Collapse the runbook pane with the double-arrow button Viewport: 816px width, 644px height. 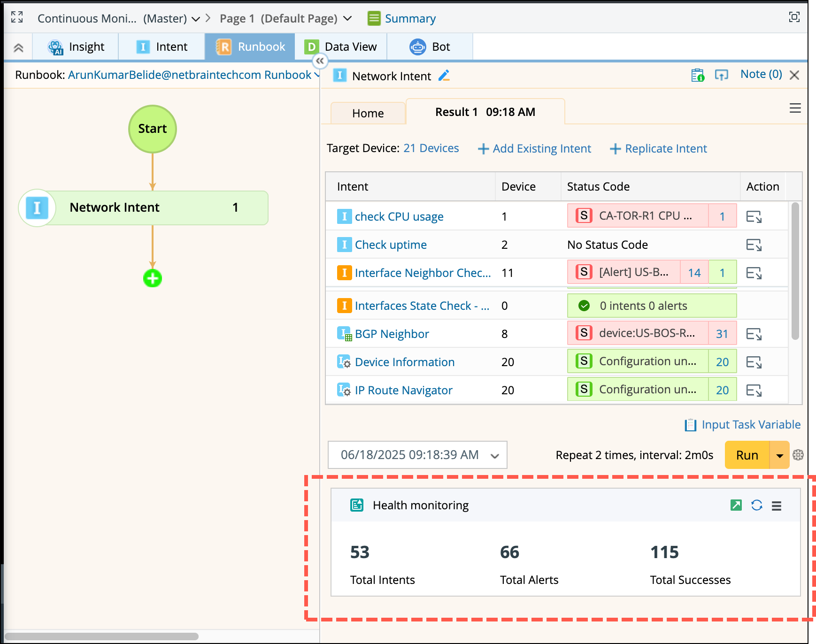(x=320, y=61)
